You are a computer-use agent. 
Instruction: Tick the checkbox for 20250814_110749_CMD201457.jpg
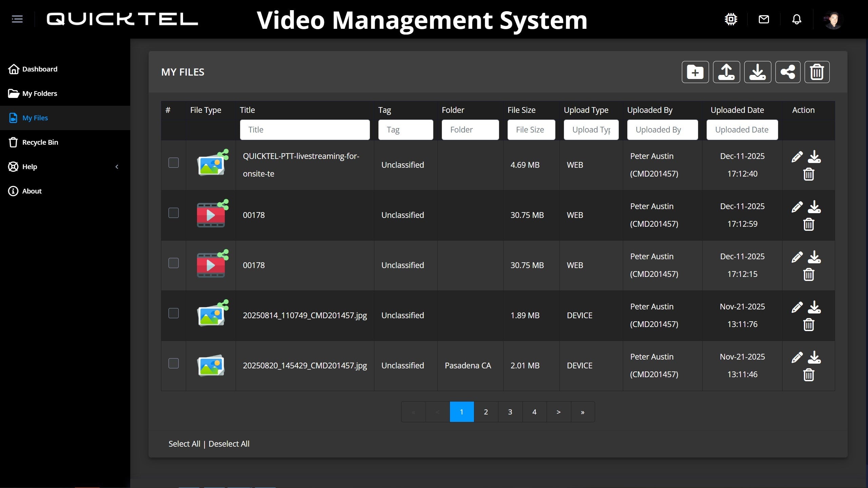point(174,313)
